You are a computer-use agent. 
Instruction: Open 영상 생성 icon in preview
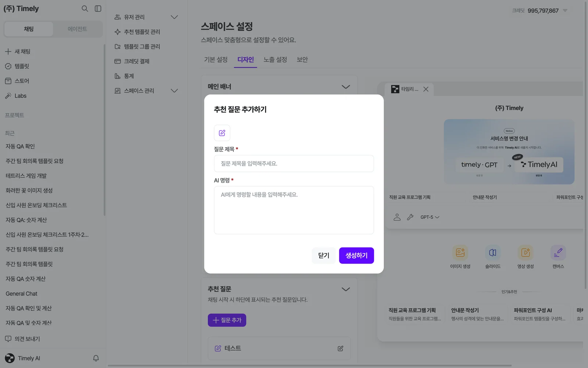(x=526, y=253)
